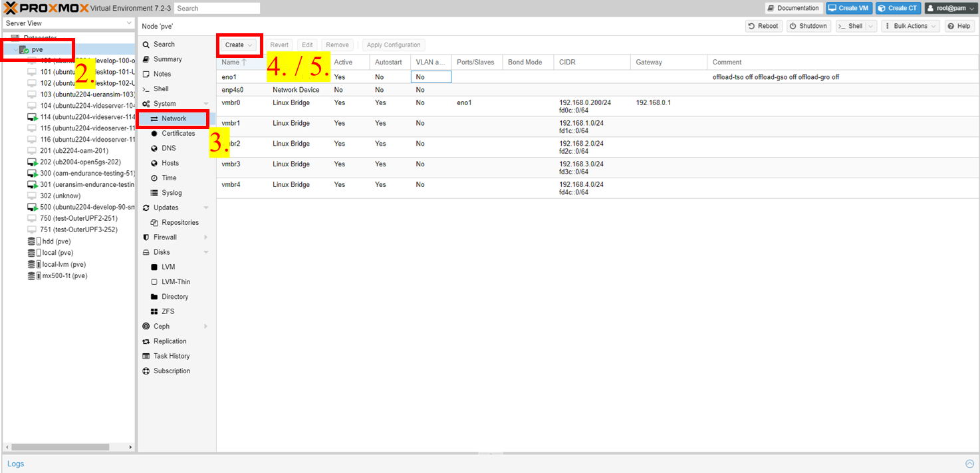Screen dimensions: 980x473
Task: Open Shell in node side menu
Action: click(161, 88)
